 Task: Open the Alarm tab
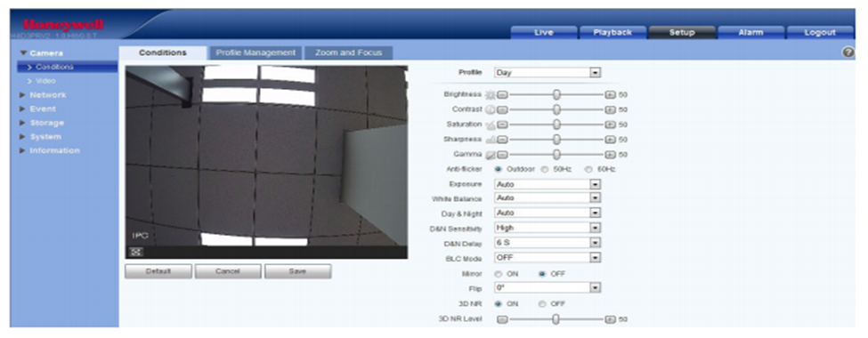(x=751, y=33)
